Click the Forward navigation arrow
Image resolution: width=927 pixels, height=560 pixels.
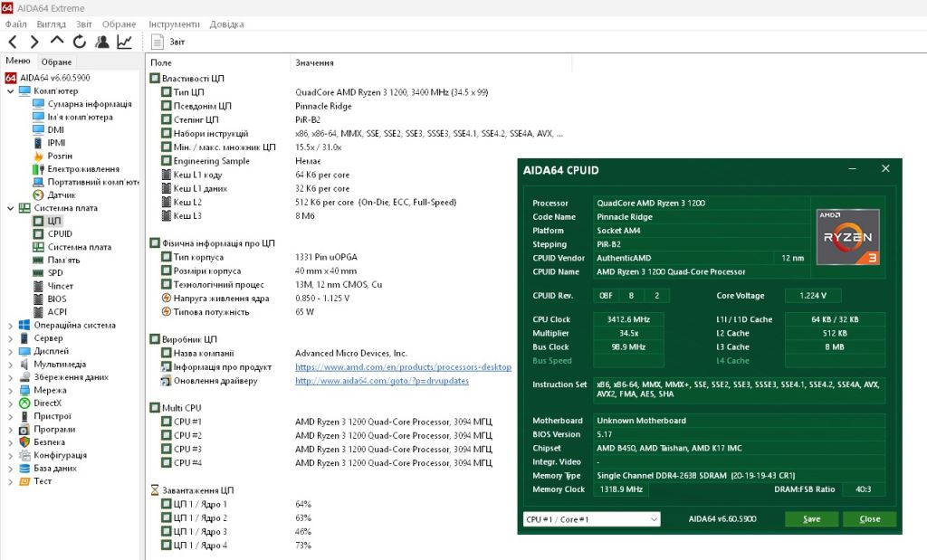pyautogui.click(x=34, y=42)
